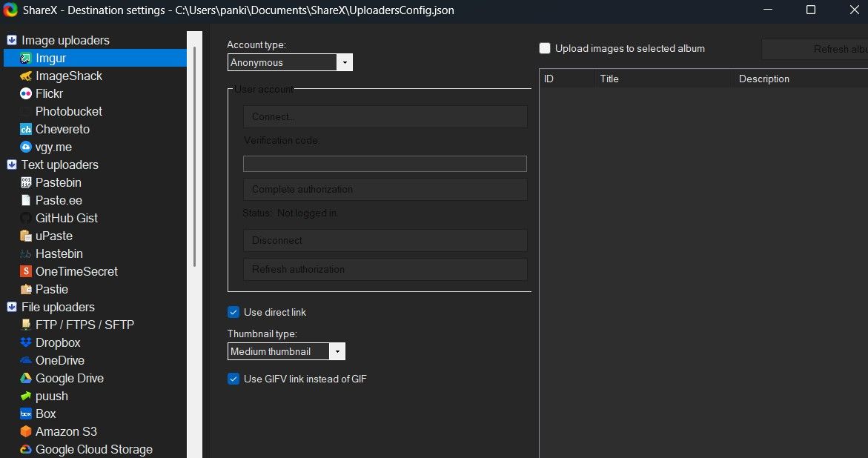Enable Upload images to selected album
Viewport: 868px width, 458px height.
[x=546, y=49]
